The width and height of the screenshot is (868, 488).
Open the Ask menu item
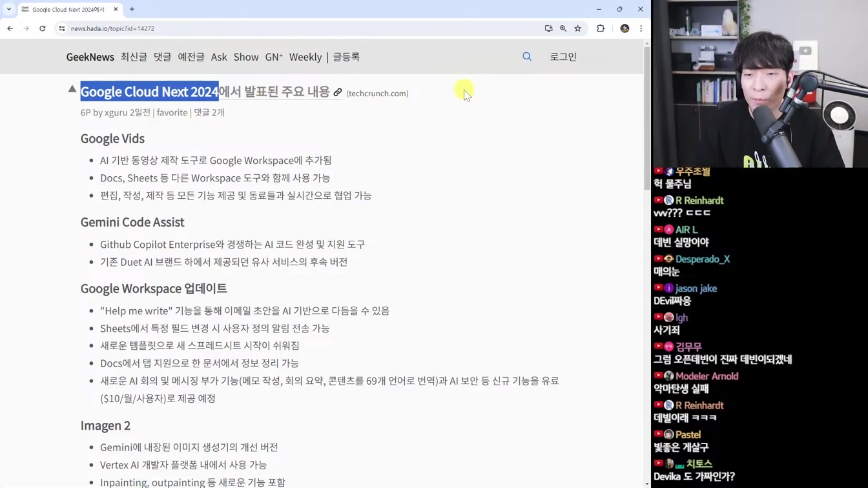[x=219, y=57]
